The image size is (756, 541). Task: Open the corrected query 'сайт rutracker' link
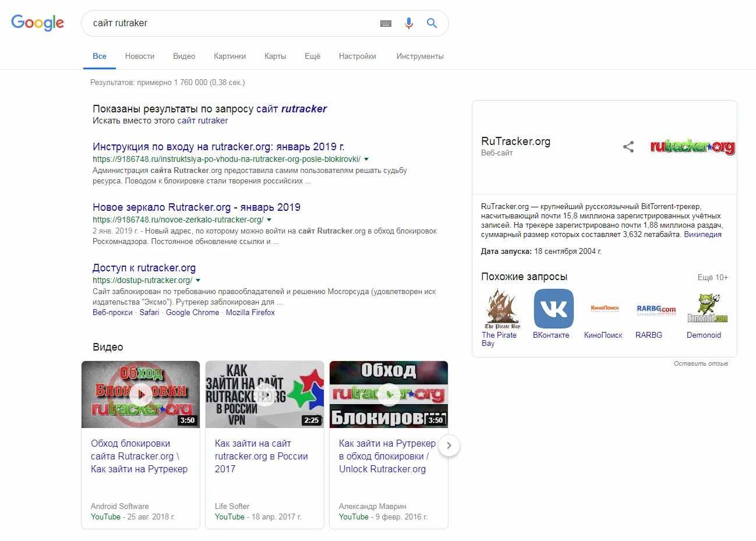point(291,109)
